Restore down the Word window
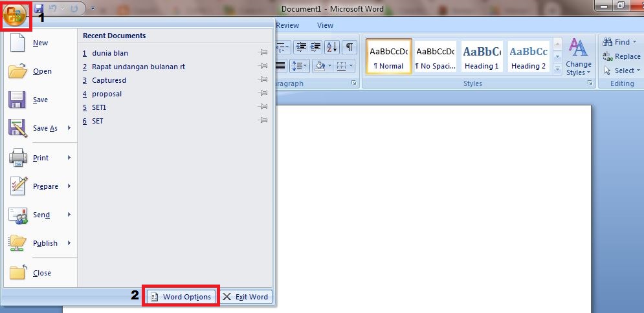The width and height of the screenshot is (644, 313). [x=621, y=5]
